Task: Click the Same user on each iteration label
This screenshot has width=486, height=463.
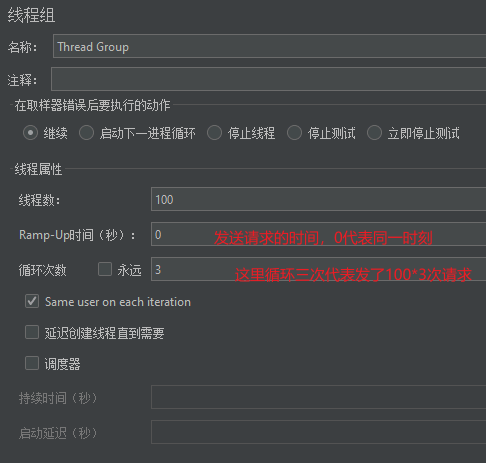Action: [x=118, y=302]
